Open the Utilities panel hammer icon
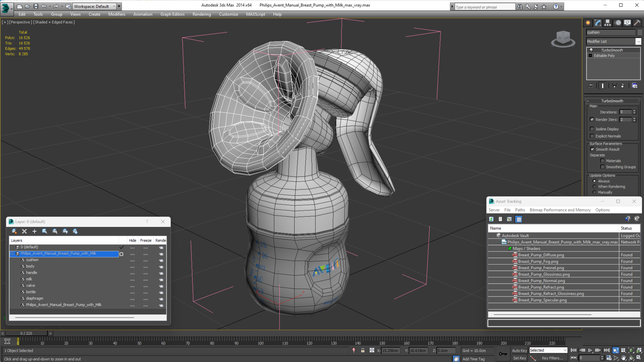This screenshot has width=644, height=362. [x=637, y=23]
